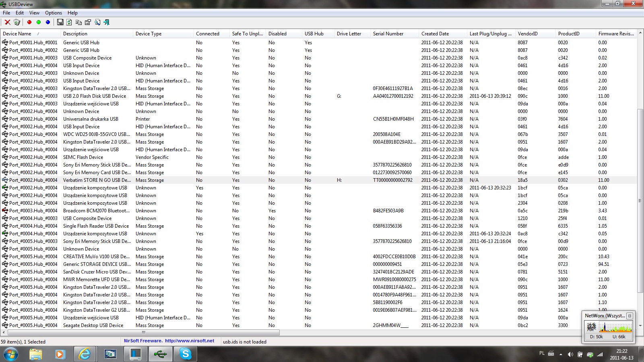
Task: Click the green circle toolbar icon
Action: tap(39, 22)
